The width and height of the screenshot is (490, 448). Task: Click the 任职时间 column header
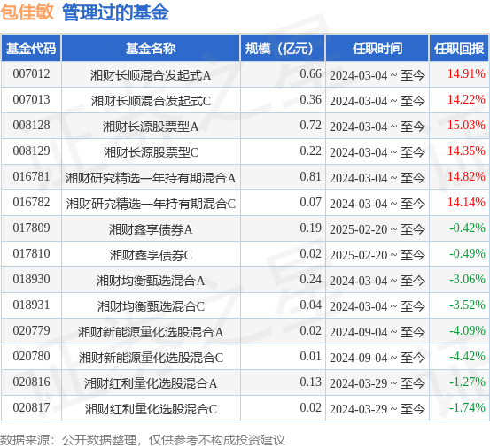tap(377, 49)
